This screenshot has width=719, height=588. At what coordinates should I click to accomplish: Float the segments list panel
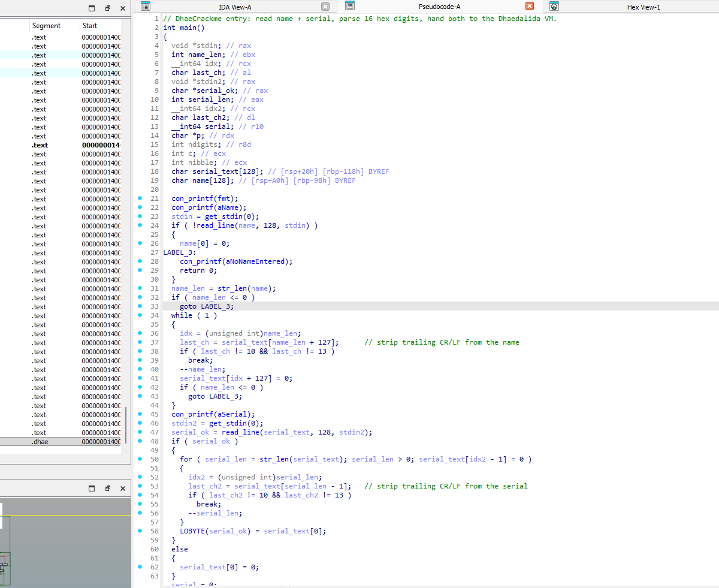point(107,8)
